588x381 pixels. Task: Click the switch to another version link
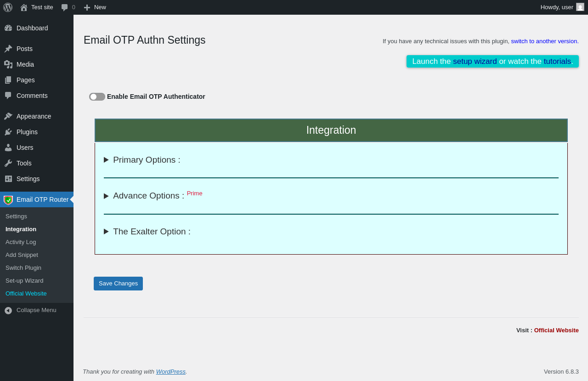click(544, 41)
